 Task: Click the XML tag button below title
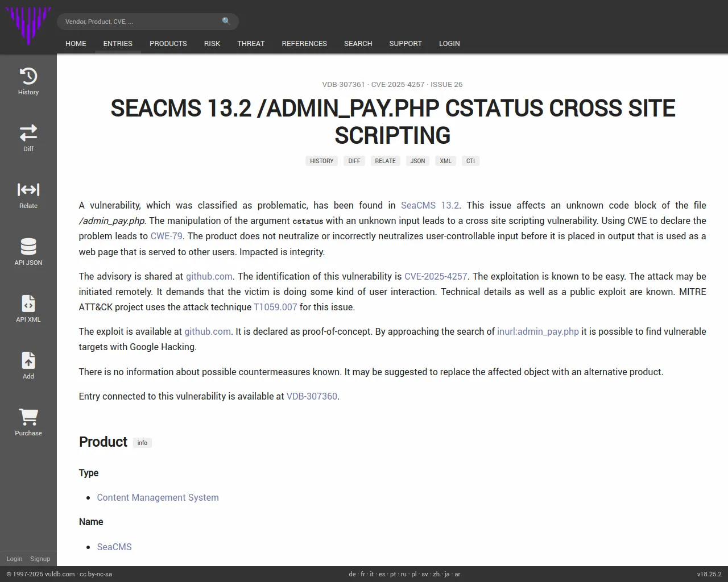click(445, 161)
